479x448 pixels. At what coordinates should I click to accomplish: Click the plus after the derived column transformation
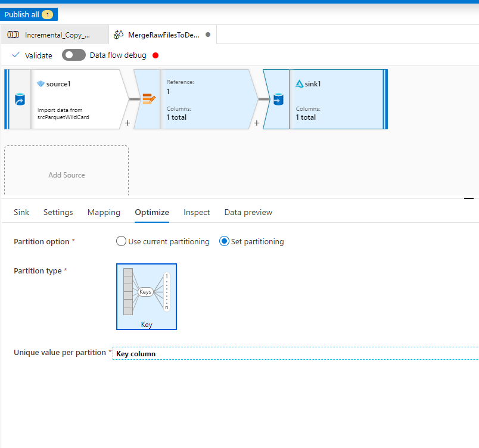257,123
